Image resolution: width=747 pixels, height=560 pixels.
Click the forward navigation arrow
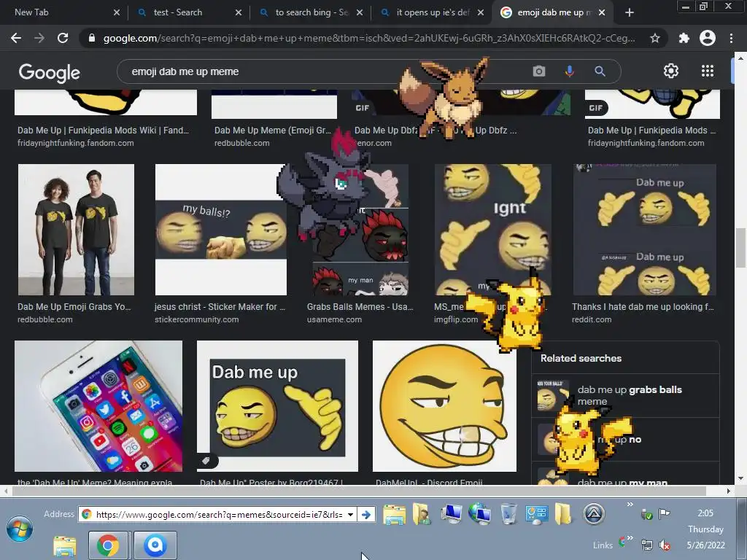click(x=39, y=38)
